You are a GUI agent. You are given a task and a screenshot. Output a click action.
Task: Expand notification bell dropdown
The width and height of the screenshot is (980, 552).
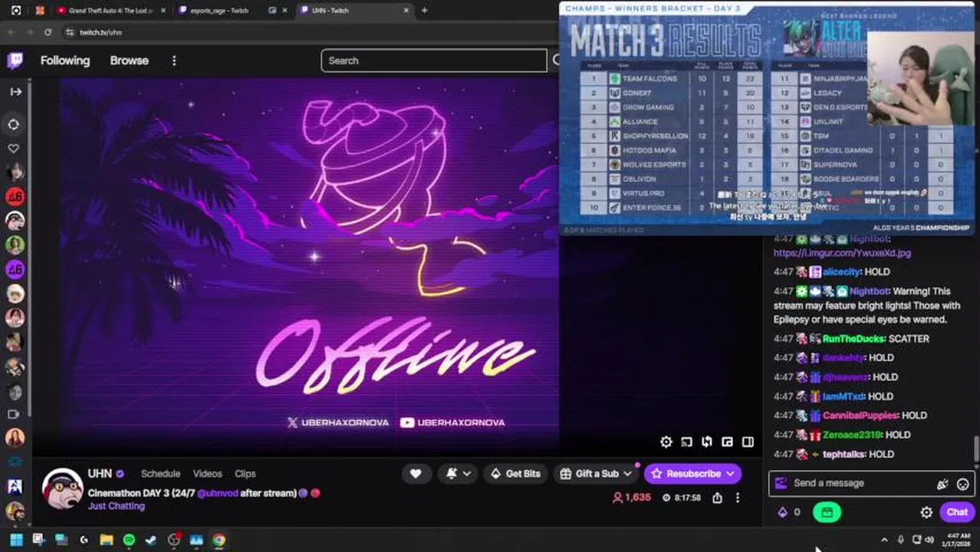(459, 474)
